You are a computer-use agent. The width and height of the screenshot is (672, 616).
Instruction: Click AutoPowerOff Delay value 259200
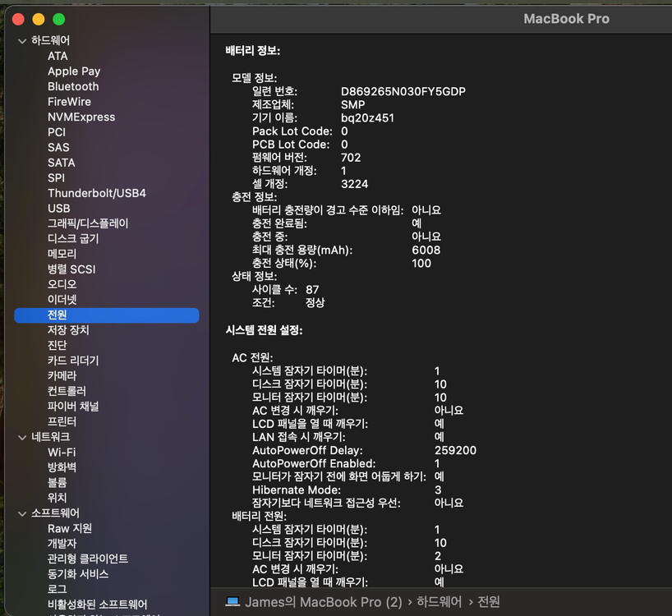455,451
